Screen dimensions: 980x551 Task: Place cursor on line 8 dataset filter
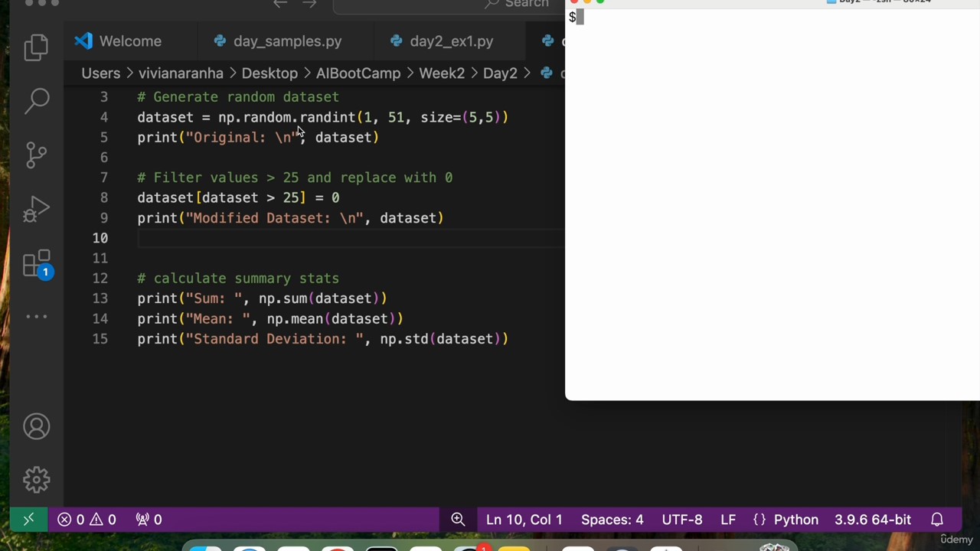point(238,197)
